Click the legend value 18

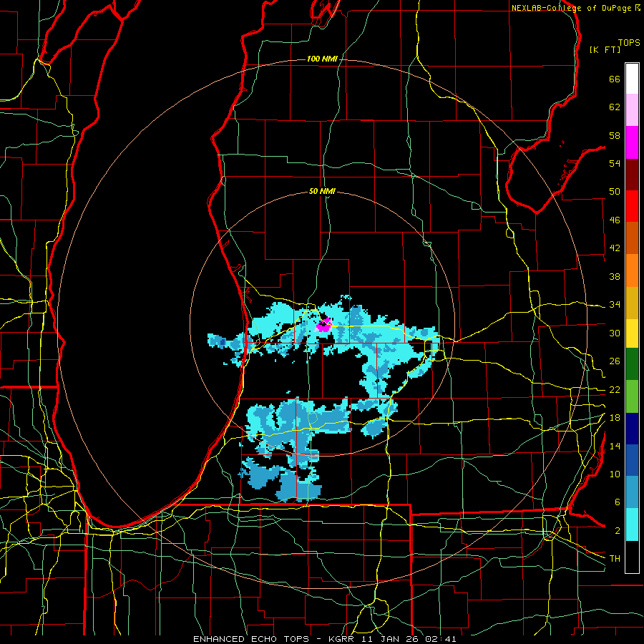(x=615, y=417)
